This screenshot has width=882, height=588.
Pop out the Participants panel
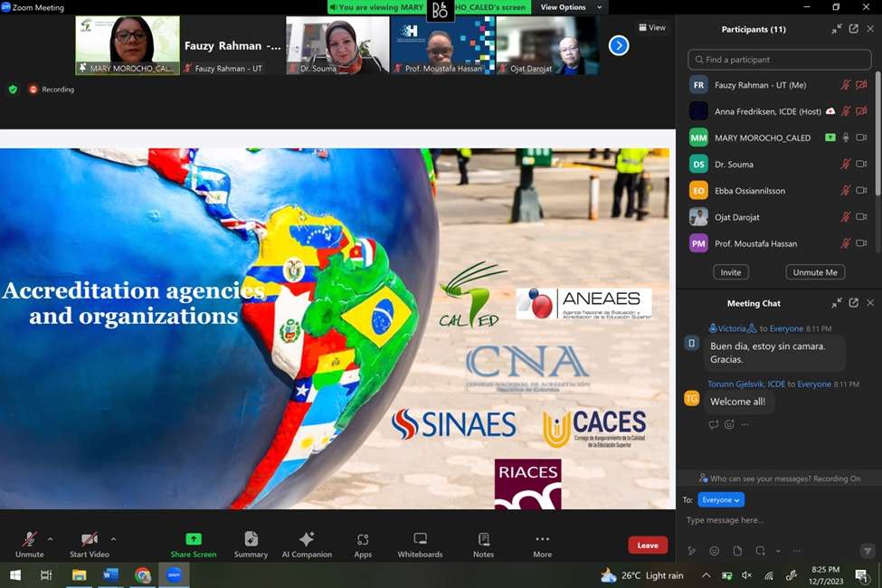(x=853, y=29)
